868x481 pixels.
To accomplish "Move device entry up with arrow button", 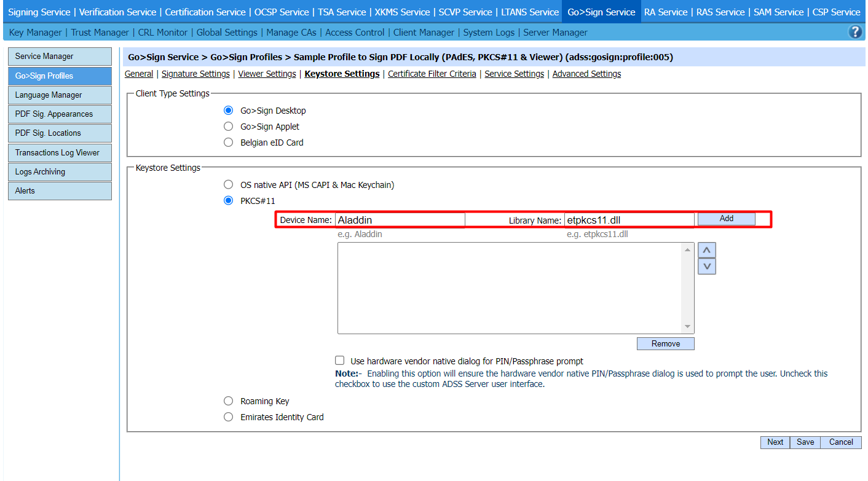I will pyautogui.click(x=707, y=250).
